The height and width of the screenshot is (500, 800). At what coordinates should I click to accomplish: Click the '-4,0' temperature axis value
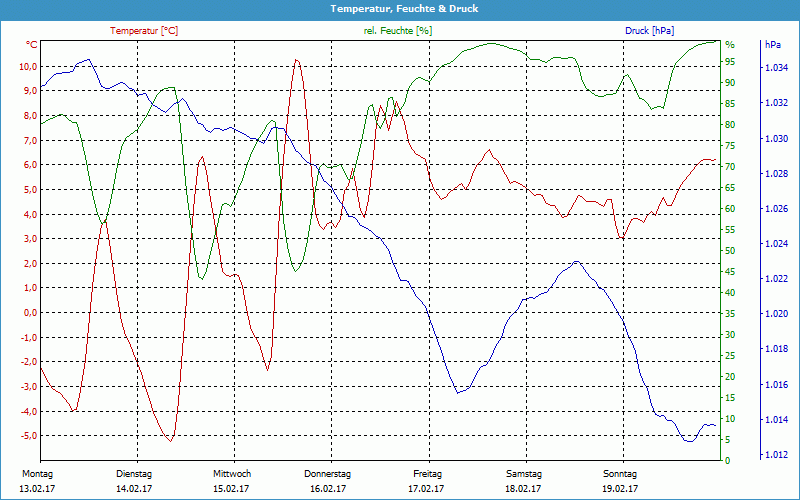[29, 411]
